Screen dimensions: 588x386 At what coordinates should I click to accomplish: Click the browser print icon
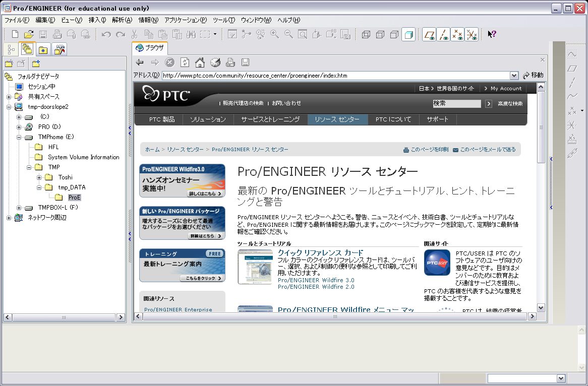230,62
